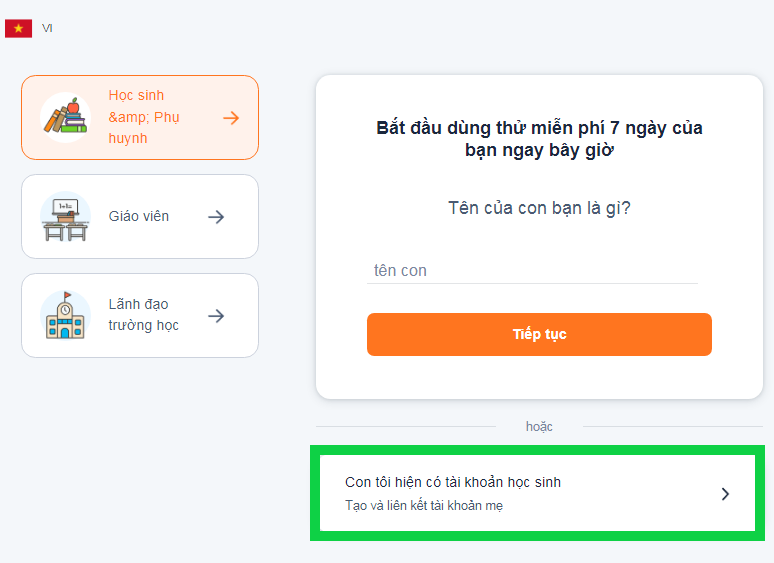Click the chevron on existing account row

[726, 493]
